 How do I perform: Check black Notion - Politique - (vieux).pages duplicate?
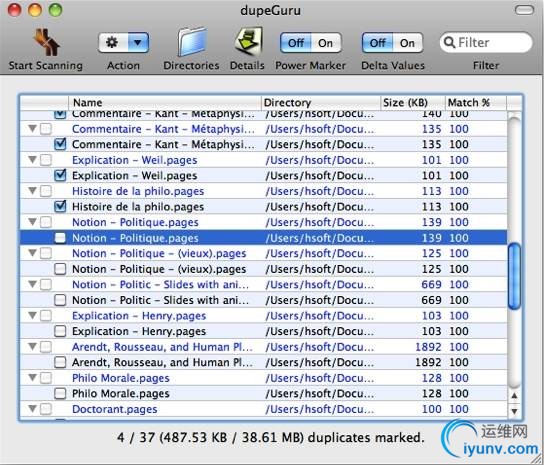(x=60, y=269)
